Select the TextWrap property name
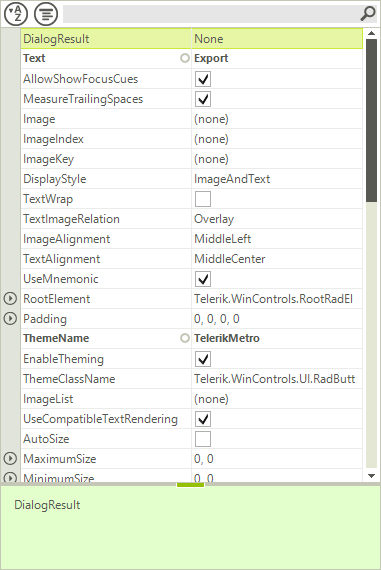The height and width of the screenshot is (570, 381). coord(48,199)
